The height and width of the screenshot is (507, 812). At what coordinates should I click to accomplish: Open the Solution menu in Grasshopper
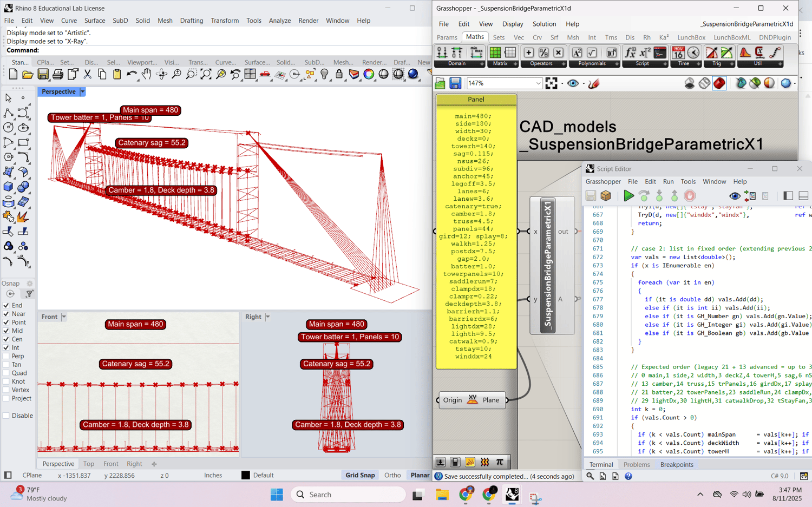coord(544,24)
